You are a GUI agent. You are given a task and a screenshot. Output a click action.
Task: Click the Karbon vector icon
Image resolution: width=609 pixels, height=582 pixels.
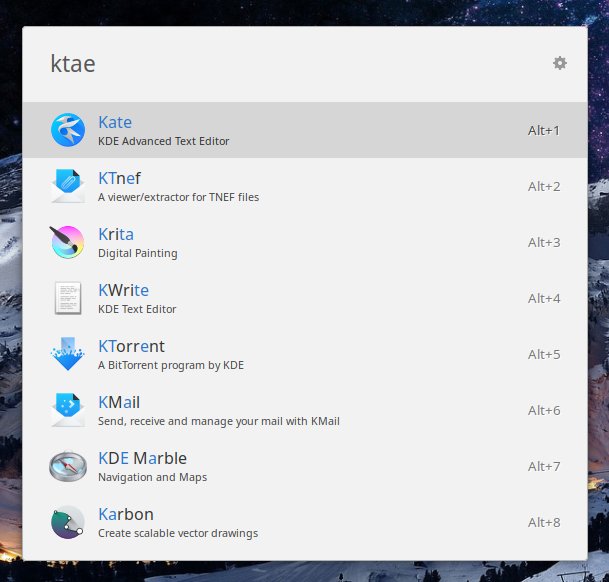click(x=68, y=522)
